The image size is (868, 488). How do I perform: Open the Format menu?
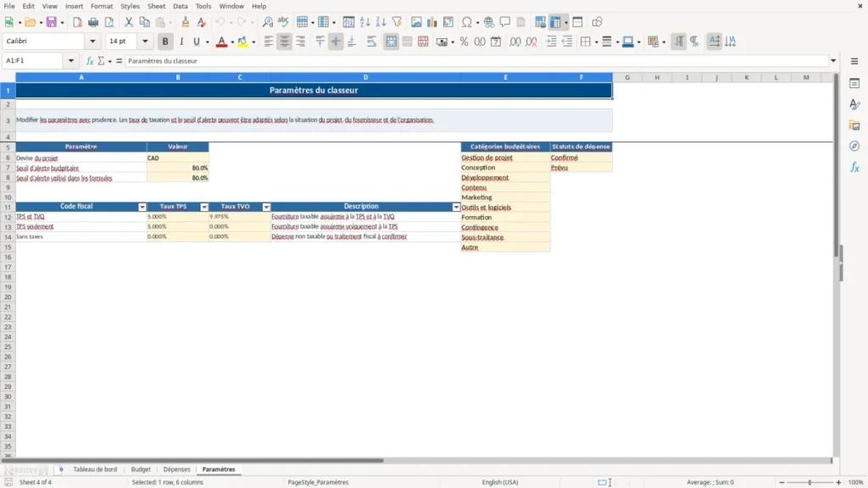click(102, 6)
